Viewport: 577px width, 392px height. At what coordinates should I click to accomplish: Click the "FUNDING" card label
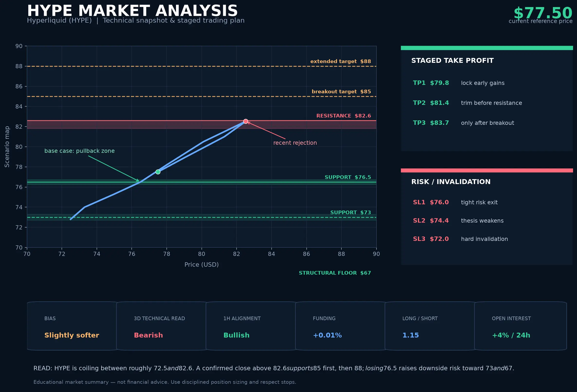(324, 319)
